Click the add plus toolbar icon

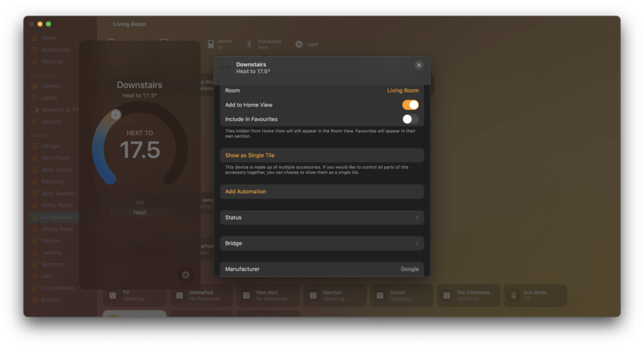[x=599, y=25]
